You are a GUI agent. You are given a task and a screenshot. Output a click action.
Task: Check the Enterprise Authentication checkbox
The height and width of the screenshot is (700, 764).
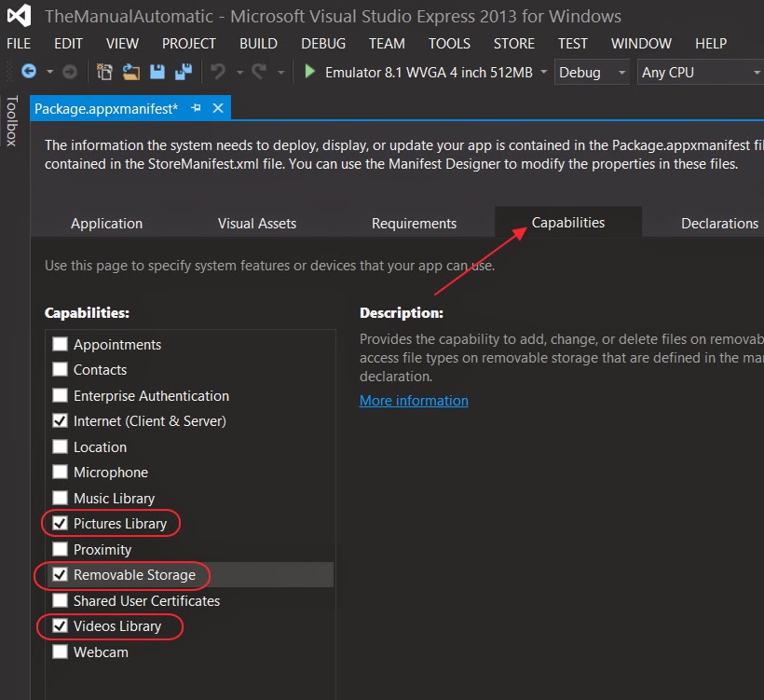[x=60, y=395]
